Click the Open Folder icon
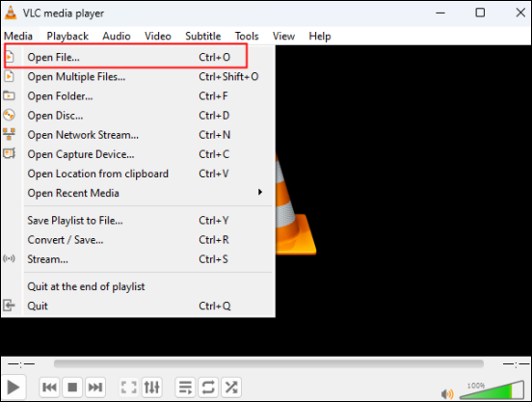 pos(10,95)
